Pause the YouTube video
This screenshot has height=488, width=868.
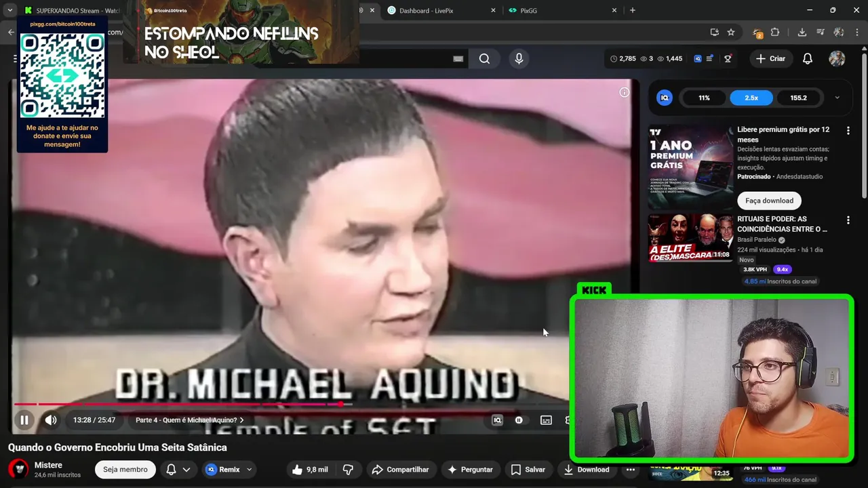pyautogui.click(x=24, y=420)
